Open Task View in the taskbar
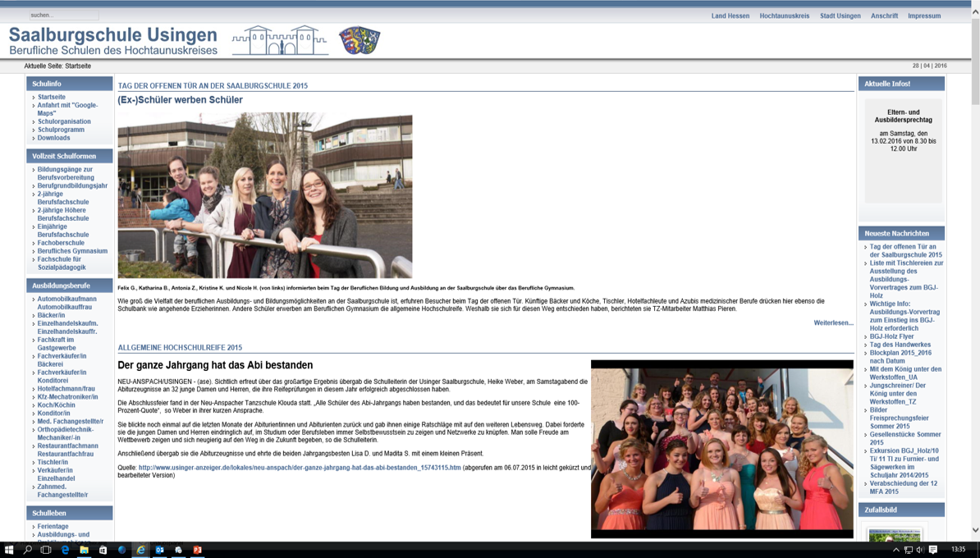This screenshot has height=558, width=980. [x=46, y=550]
